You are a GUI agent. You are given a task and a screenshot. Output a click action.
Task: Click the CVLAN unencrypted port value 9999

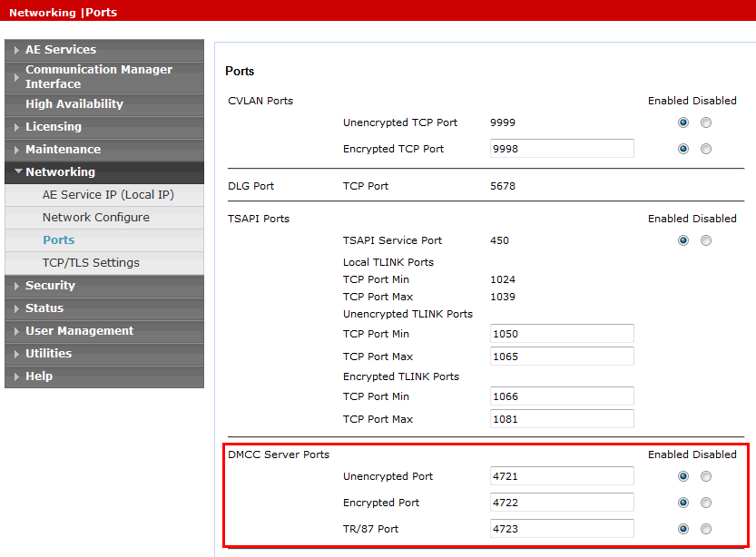(x=503, y=122)
